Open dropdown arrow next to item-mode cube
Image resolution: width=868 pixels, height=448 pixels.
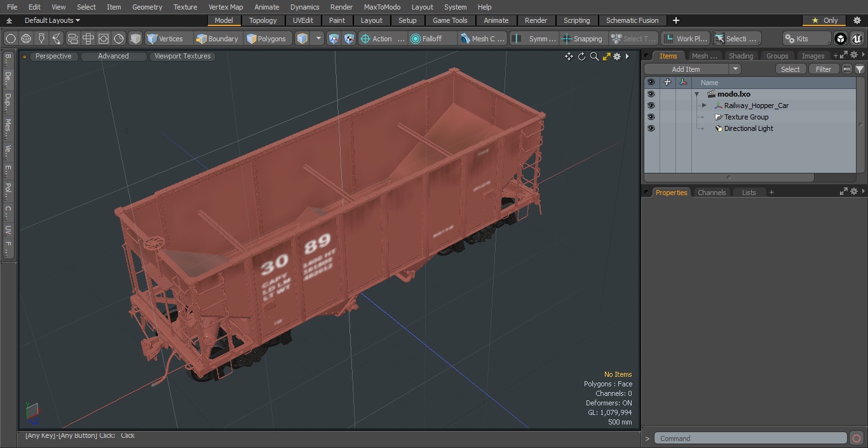coord(318,39)
